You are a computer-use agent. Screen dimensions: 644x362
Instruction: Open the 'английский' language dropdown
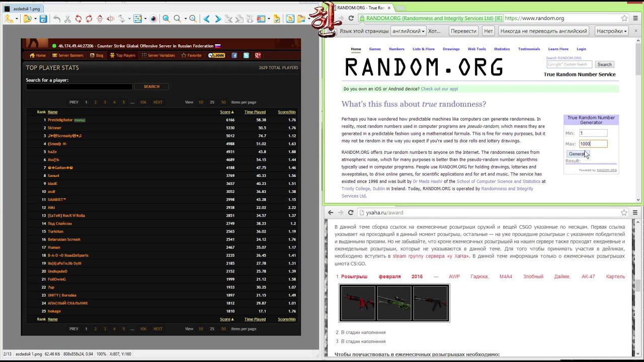click(408, 31)
